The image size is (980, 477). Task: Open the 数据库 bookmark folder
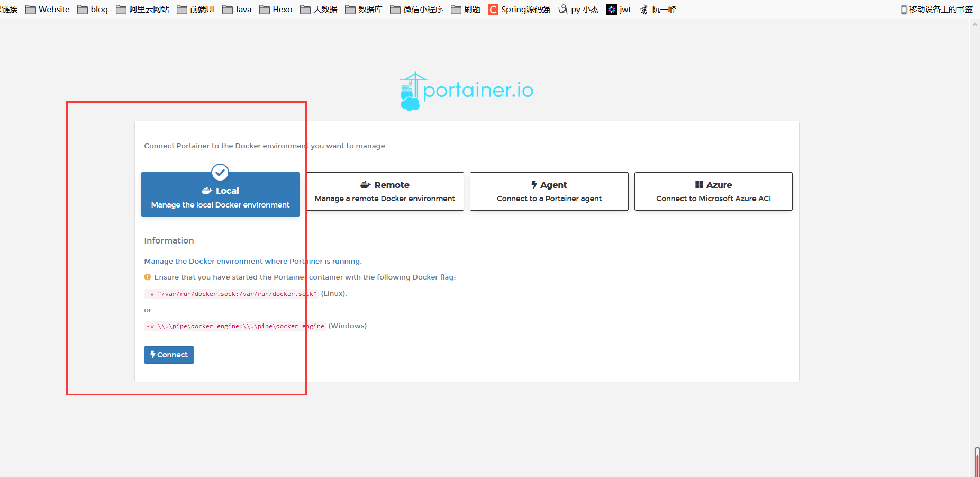(x=364, y=10)
